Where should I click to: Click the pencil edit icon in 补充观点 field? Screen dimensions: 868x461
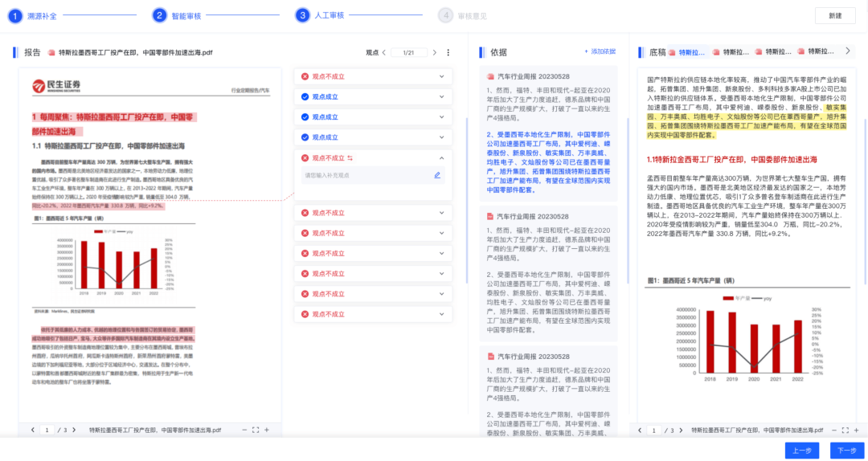pos(437,175)
